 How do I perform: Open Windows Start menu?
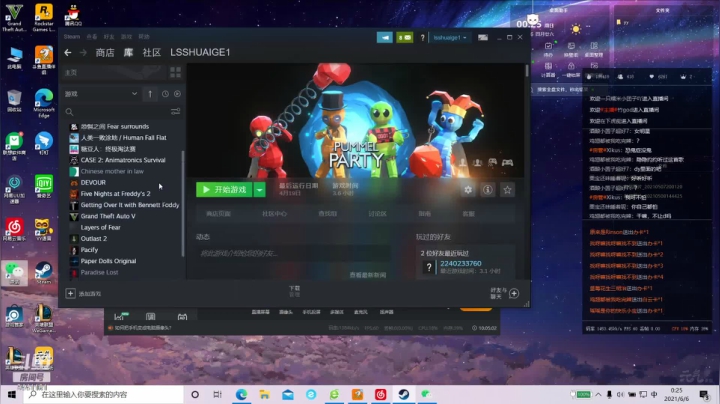[x=11, y=394]
